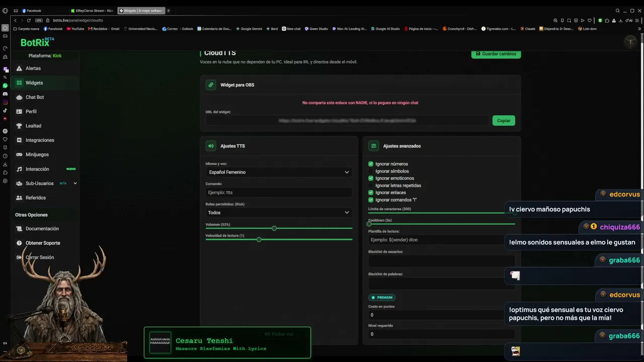This screenshot has width=644, height=362.
Task: Toggle the Ignorar enlaces checkbox
Action: tap(371, 193)
